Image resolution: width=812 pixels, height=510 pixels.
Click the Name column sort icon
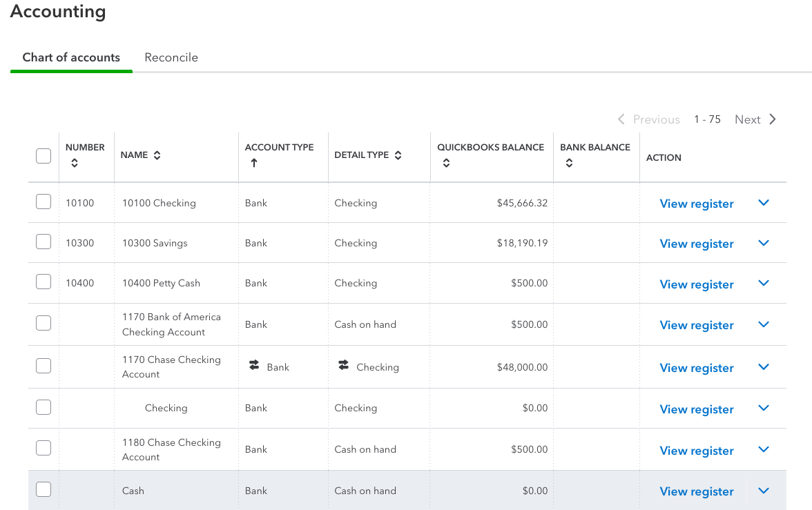pyautogui.click(x=157, y=155)
